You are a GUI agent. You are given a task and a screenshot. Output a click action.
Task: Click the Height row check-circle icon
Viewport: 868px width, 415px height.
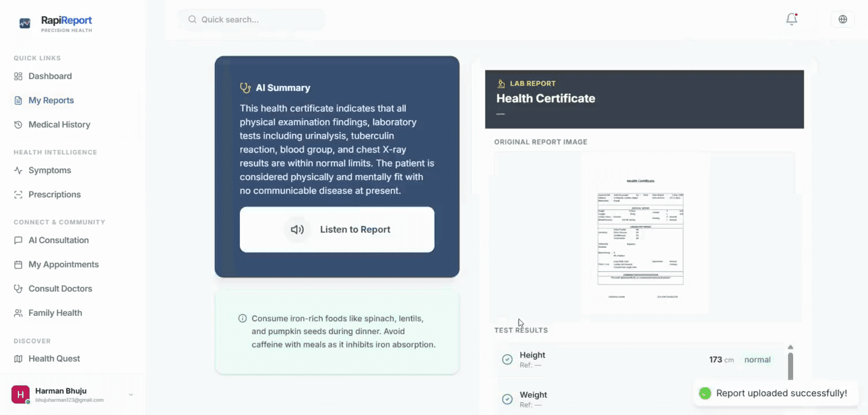coord(507,360)
